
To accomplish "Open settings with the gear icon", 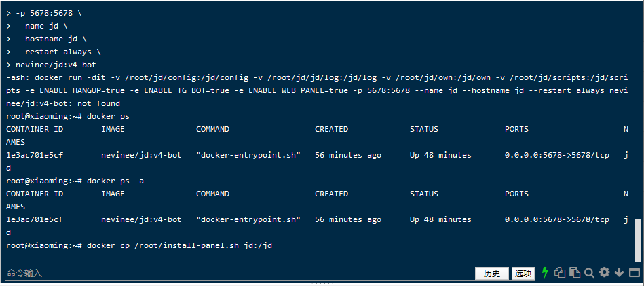I will click(x=604, y=272).
